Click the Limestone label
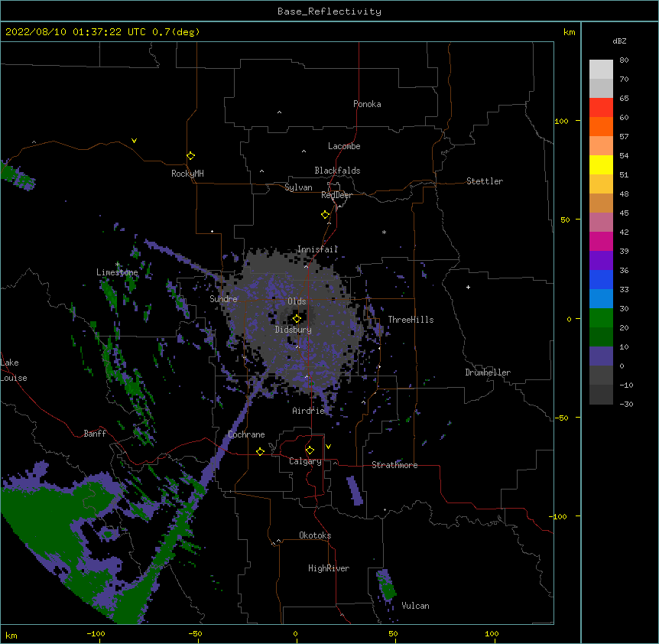The image size is (659, 644). pyautogui.click(x=117, y=272)
